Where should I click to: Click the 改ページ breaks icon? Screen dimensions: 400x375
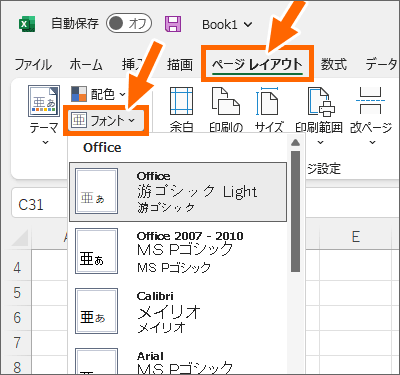point(371,101)
